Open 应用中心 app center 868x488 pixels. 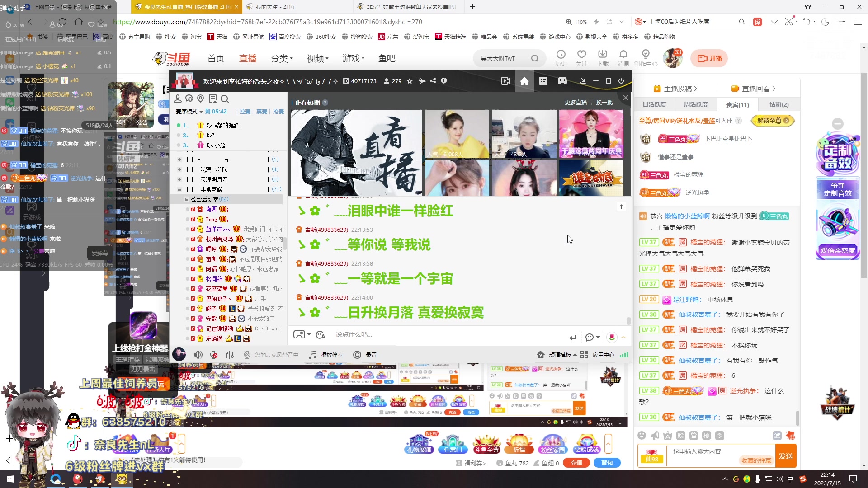[x=598, y=355]
